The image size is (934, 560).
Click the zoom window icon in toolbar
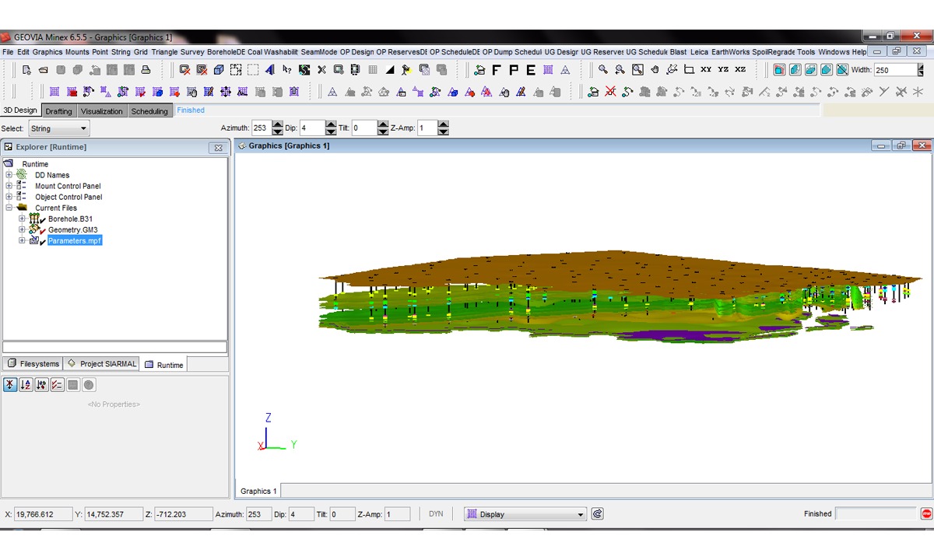click(x=637, y=69)
